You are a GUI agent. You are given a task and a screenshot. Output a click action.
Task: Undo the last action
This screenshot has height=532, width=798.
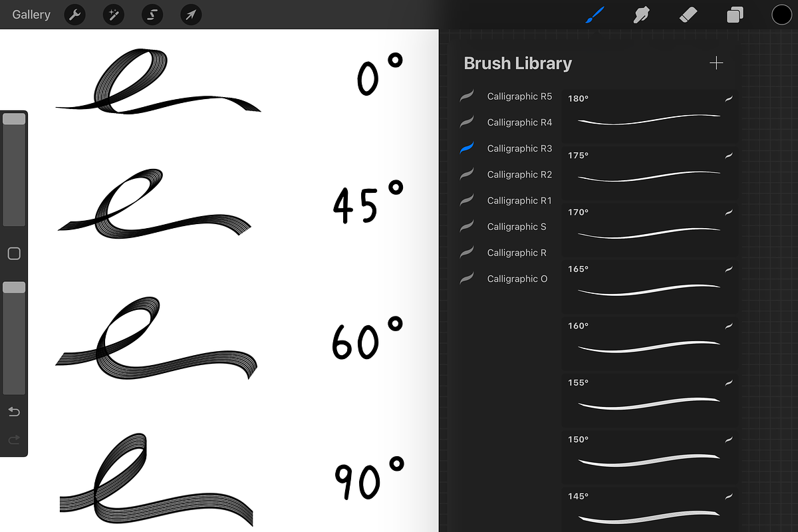pyautogui.click(x=14, y=412)
